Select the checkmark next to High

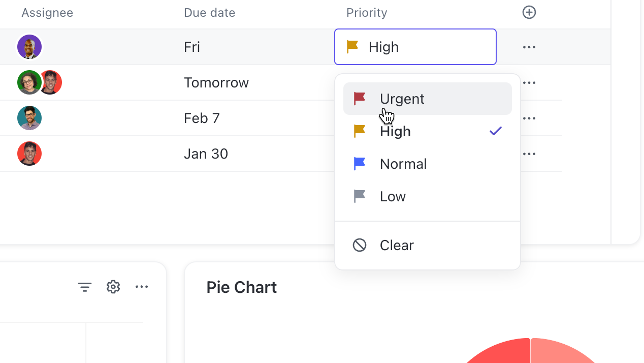[x=495, y=131]
